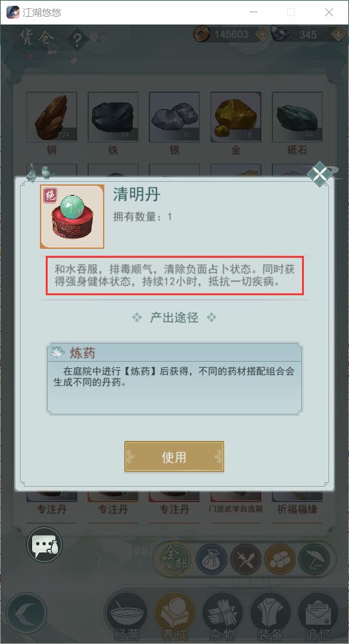
Task: Click the help question mark icon
Action: (x=77, y=40)
